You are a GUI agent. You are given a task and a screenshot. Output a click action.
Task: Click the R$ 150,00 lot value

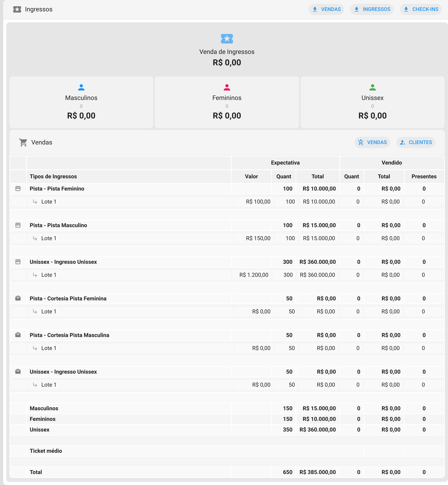(x=258, y=238)
